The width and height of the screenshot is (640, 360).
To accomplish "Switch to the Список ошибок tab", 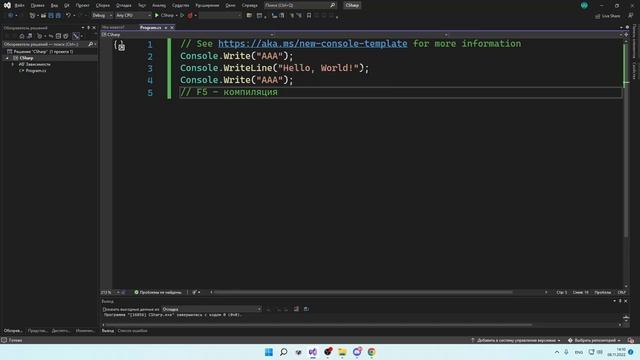I will coord(132,331).
